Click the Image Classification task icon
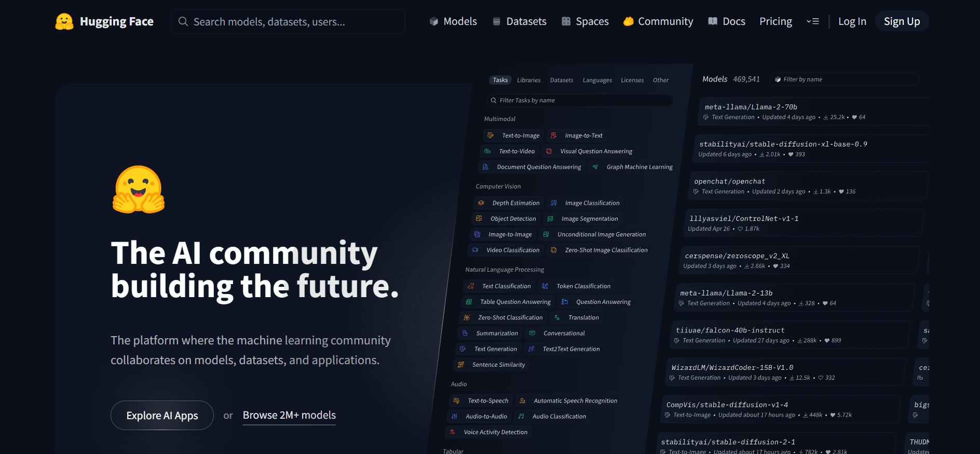Screen dimensions: 980x454 tap(554, 203)
